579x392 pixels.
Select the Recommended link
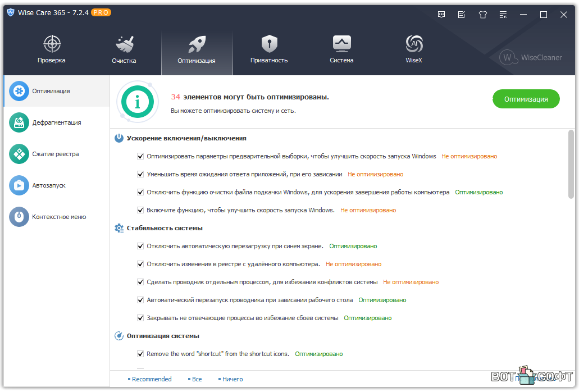[152, 379]
